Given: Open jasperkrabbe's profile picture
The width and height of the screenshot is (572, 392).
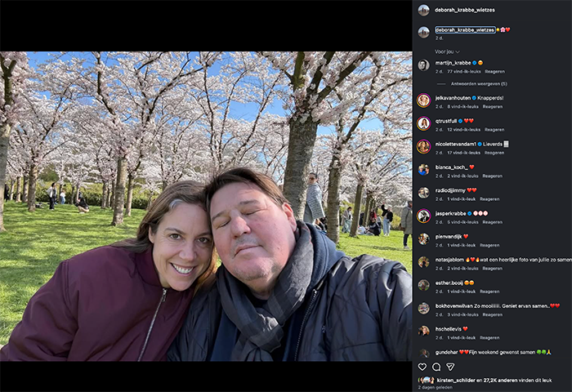Looking at the screenshot, I should tap(423, 216).
